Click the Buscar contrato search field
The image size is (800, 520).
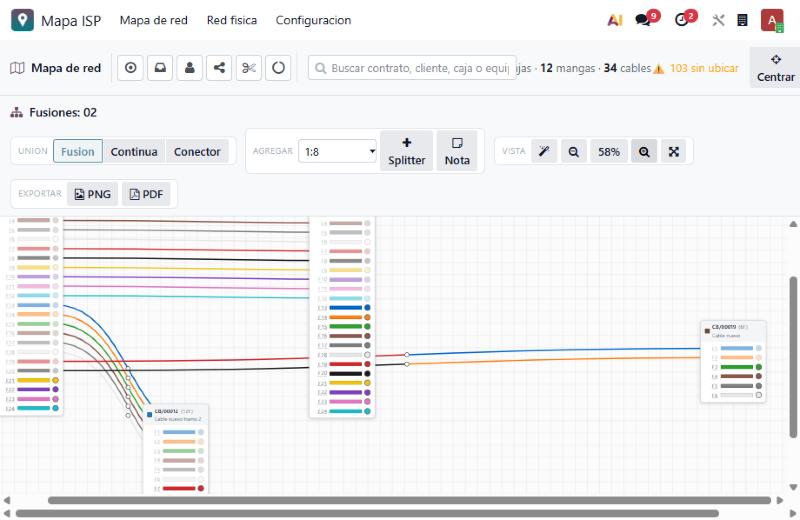412,68
